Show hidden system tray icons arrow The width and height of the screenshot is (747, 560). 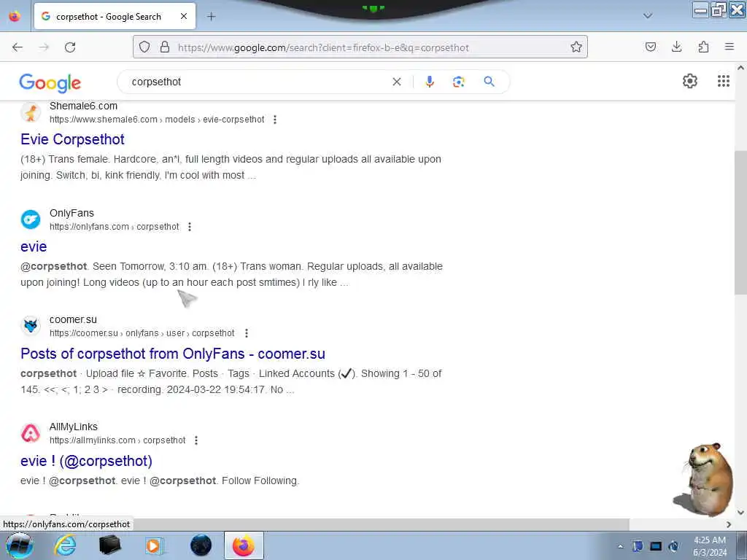[620, 546]
